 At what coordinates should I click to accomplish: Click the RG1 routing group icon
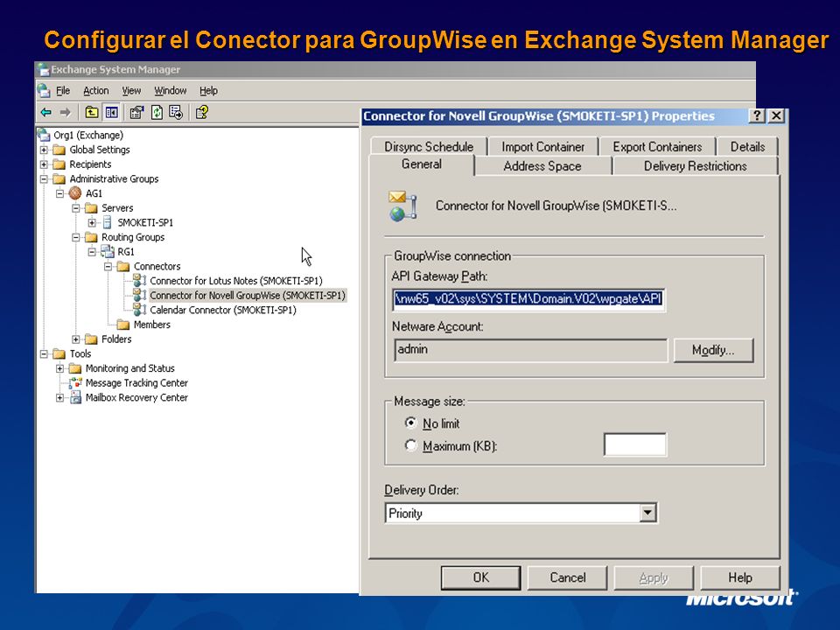point(108,251)
